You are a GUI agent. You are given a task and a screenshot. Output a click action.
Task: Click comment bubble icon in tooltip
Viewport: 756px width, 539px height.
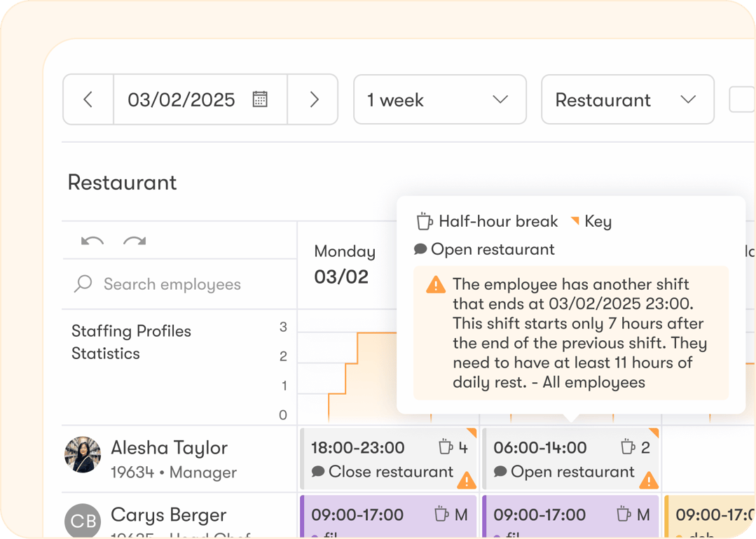[420, 249]
